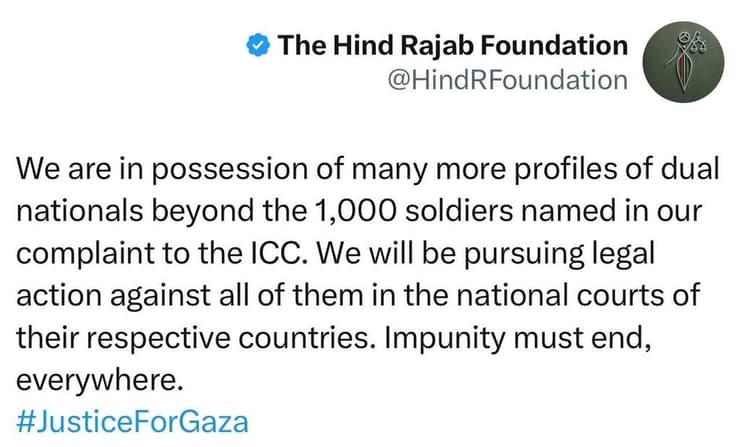Click the blue verified checkmark badge
Image resolution: width=740 pixels, height=447 pixels.
point(258,44)
